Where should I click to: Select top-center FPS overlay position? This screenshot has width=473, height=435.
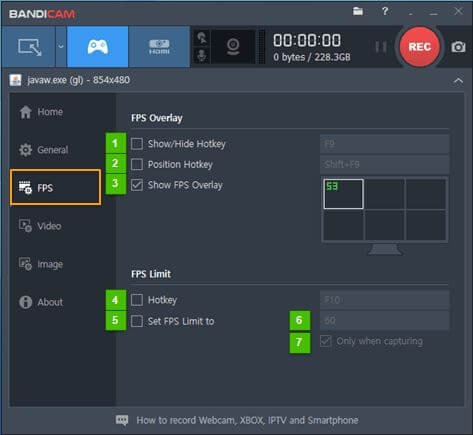point(385,194)
